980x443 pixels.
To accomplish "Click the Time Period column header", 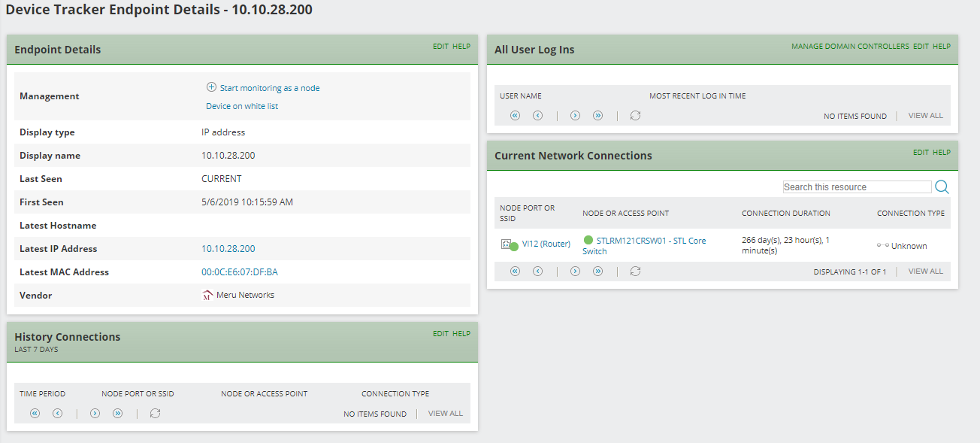I will [x=42, y=394].
